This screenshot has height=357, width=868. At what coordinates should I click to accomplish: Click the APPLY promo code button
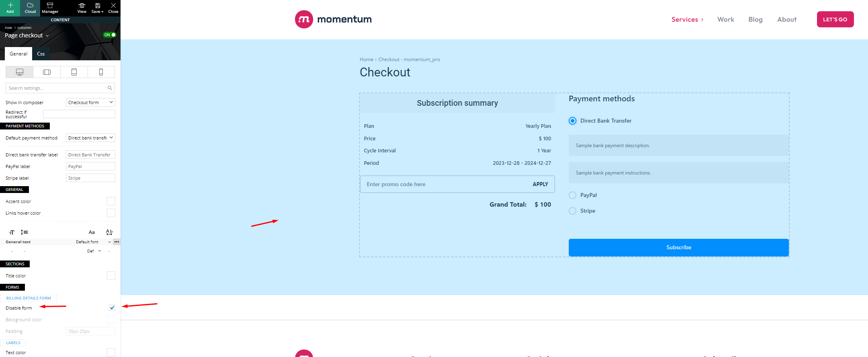coord(540,184)
